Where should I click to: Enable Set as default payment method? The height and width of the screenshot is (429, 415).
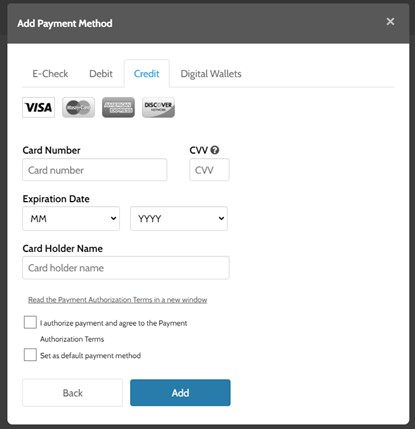[x=30, y=355]
